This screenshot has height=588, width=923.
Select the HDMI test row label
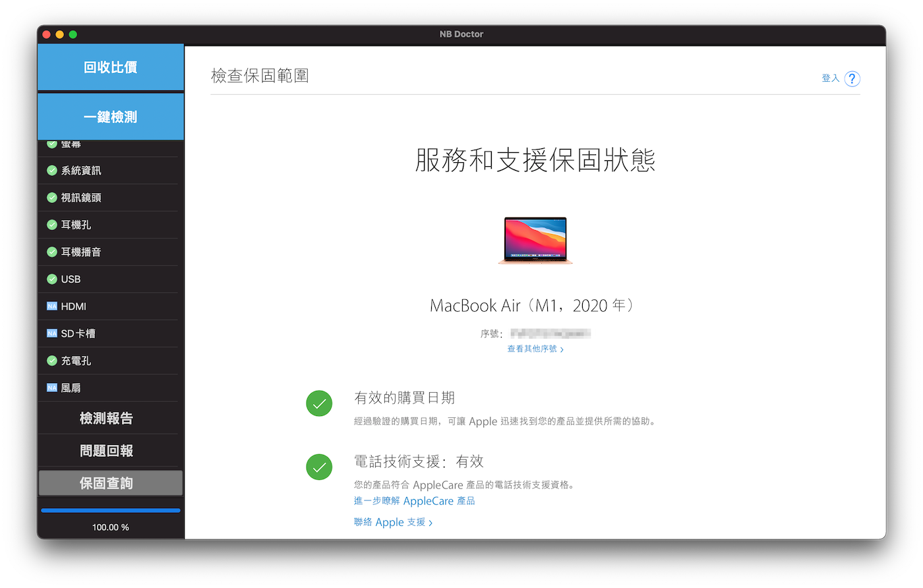point(73,307)
